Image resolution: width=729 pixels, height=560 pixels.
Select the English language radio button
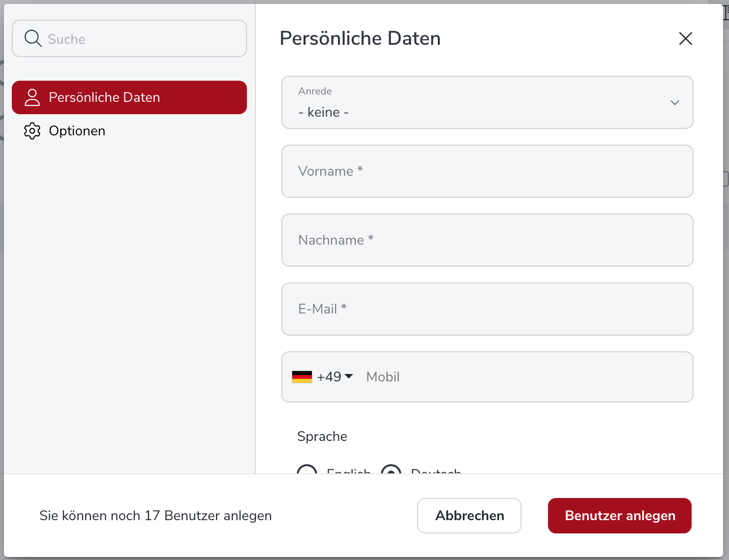(x=307, y=470)
